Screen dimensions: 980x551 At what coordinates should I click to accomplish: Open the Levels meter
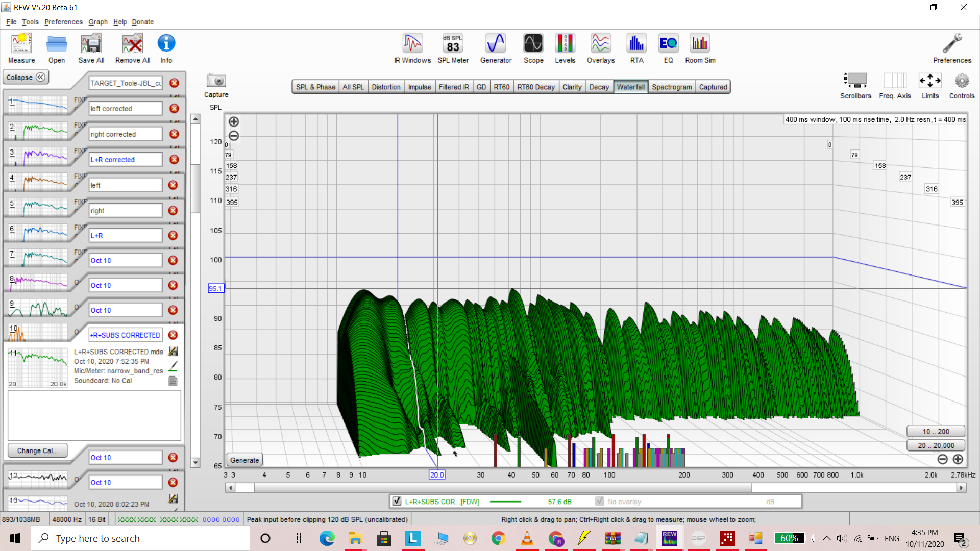pyautogui.click(x=565, y=48)
